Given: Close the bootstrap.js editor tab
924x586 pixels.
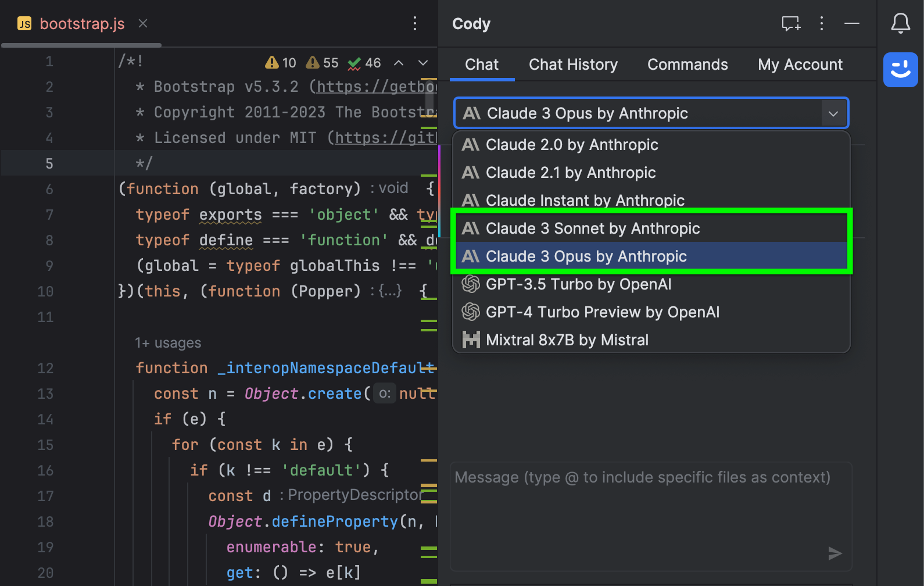Looking at the screenshot, I should (143, 24).
